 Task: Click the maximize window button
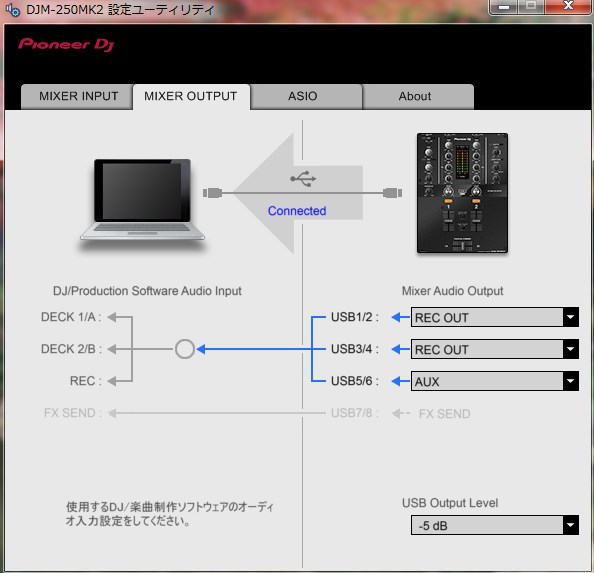coord(531,6)
